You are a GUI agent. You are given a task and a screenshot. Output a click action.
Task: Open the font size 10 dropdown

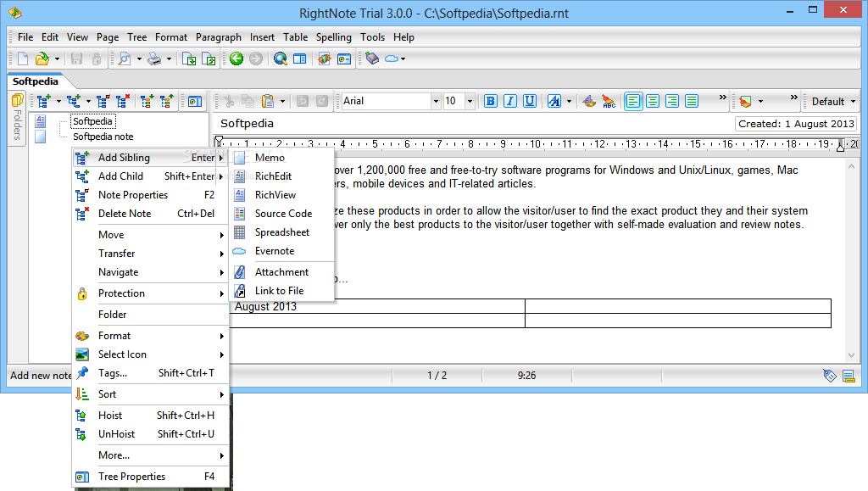point(470,101)
